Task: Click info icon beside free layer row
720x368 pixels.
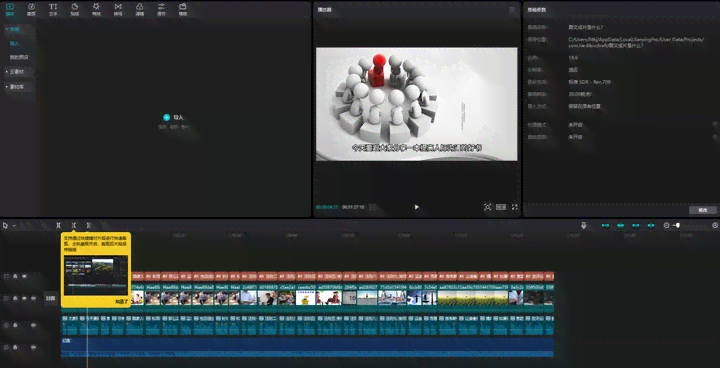Action: tap(715, 136)
